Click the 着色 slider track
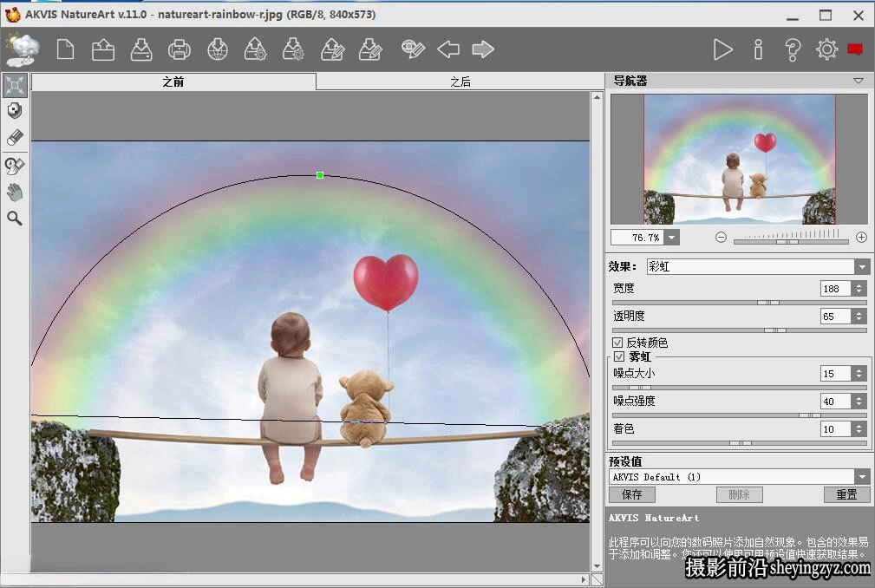875x588 pixels. point(740,443)
